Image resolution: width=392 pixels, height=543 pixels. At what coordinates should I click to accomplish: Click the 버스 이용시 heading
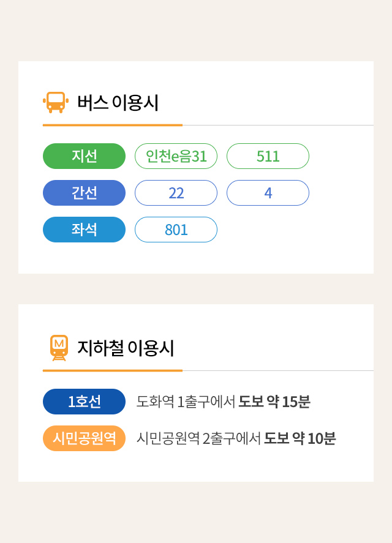118,103
